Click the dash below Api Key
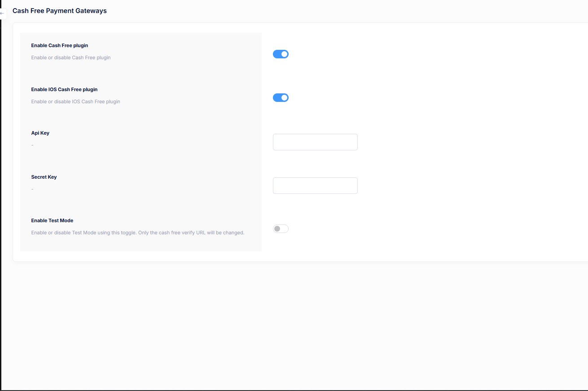This screenshot has height=391, width=588. 32,145
